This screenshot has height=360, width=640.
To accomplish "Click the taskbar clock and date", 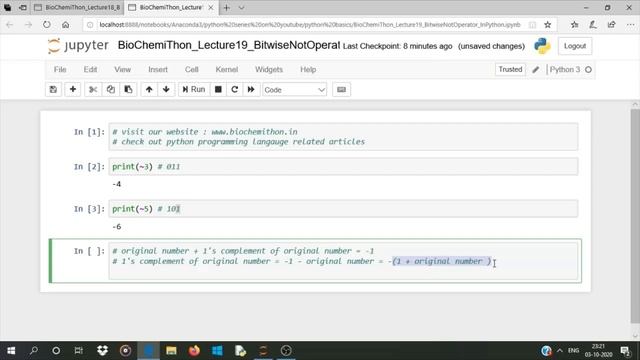I will tap(598, 351).
